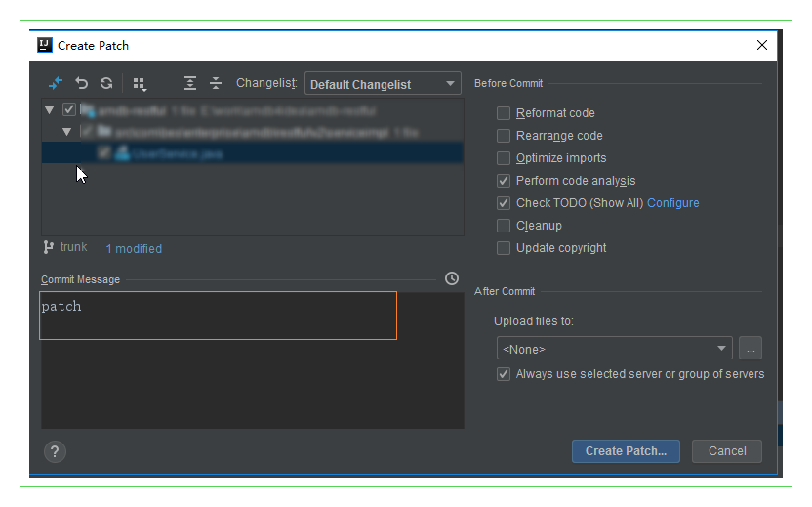Enable the Optimize imports checkbox
The width and height of the screenshot is (812, 507).
pos(504,158)
